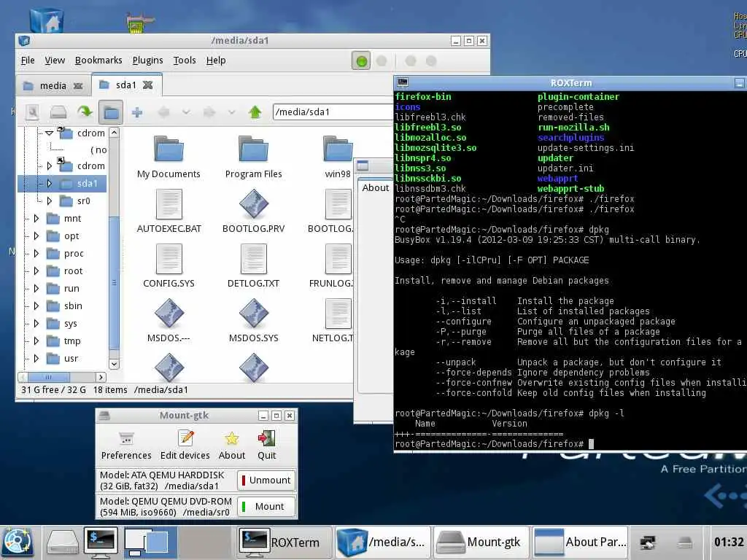This screenshot has width=747, height=560.
Task: Launch terminal from taskbar launcher icon
Action: (101, 542)
